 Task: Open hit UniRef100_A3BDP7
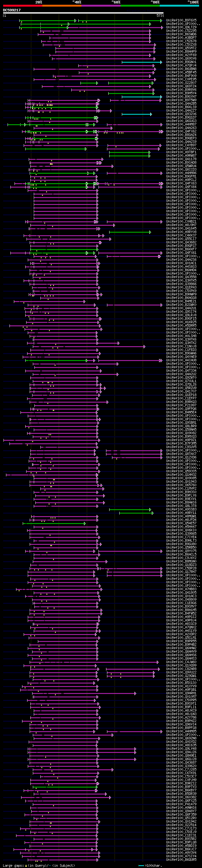coord(181,38)
